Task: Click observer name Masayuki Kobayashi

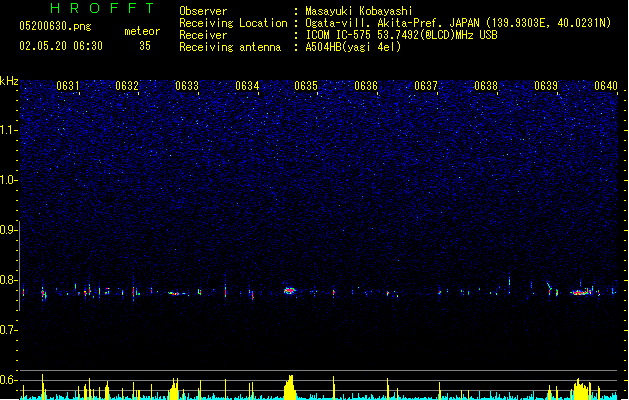Action: click(359, 11)
